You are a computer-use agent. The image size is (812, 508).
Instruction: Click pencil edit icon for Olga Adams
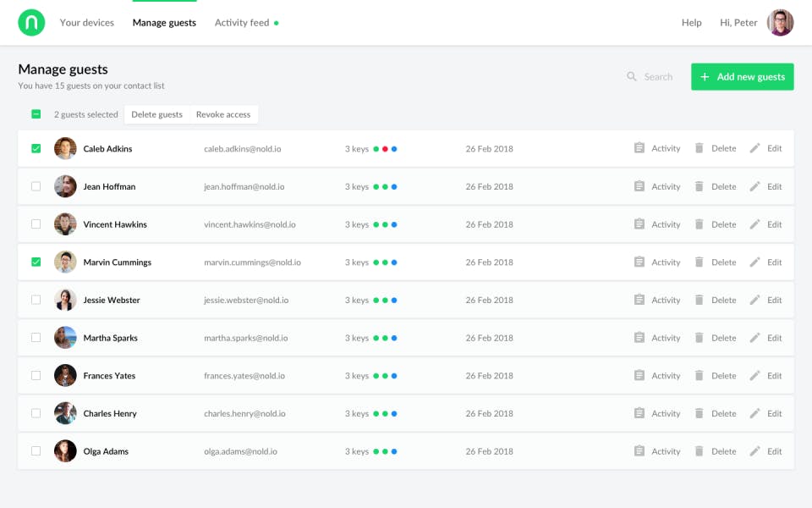click(754, 451)
